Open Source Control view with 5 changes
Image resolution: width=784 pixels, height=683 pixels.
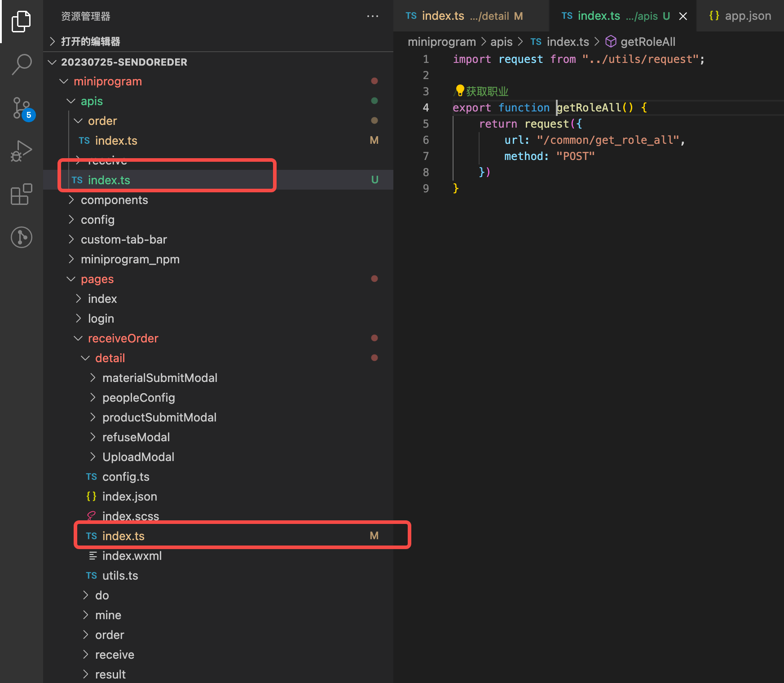click(22, 109)
